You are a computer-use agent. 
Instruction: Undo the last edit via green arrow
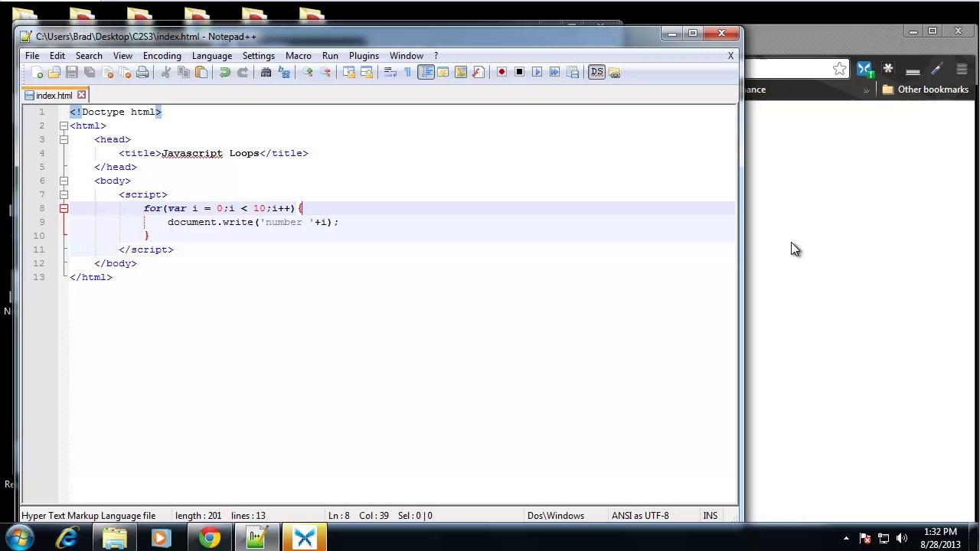(224, 72)
